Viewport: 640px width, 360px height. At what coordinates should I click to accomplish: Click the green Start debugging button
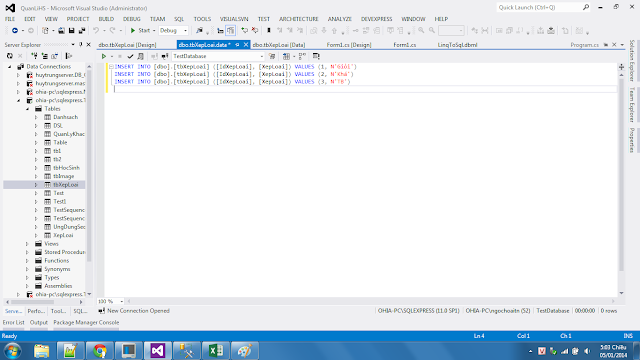click(x=140, y=31)
